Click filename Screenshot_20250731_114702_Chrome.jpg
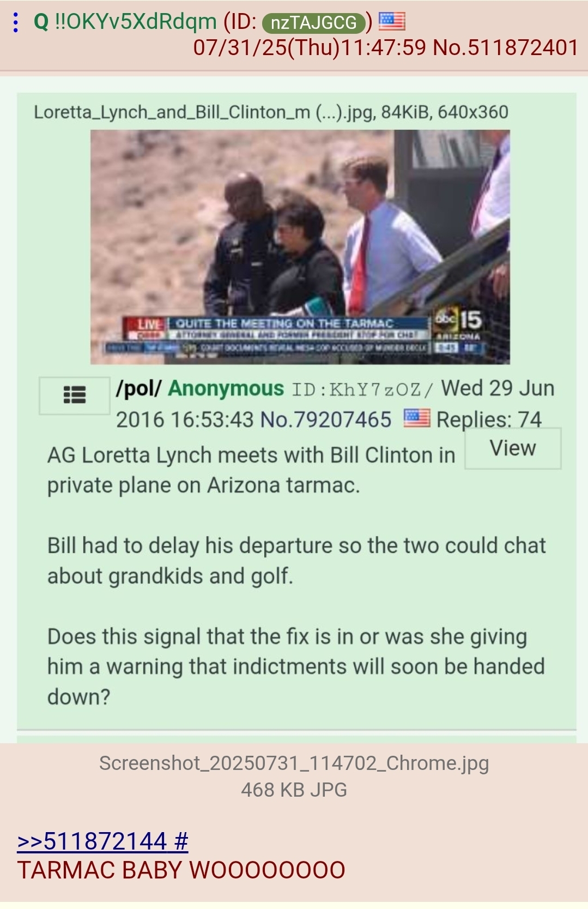 (x=294, y=763)
